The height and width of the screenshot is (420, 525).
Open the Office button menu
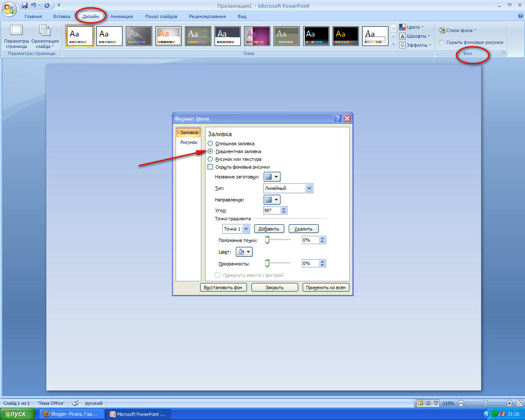click(9, 10)
